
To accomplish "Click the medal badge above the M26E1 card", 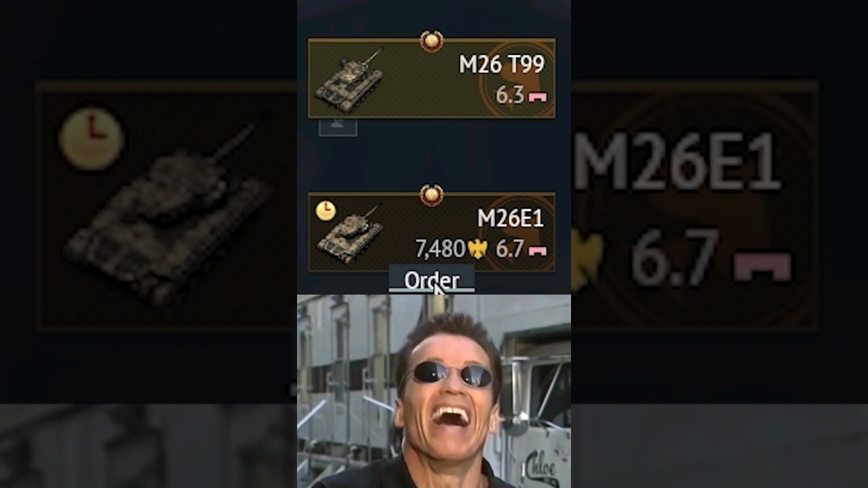I will [431, 196].
